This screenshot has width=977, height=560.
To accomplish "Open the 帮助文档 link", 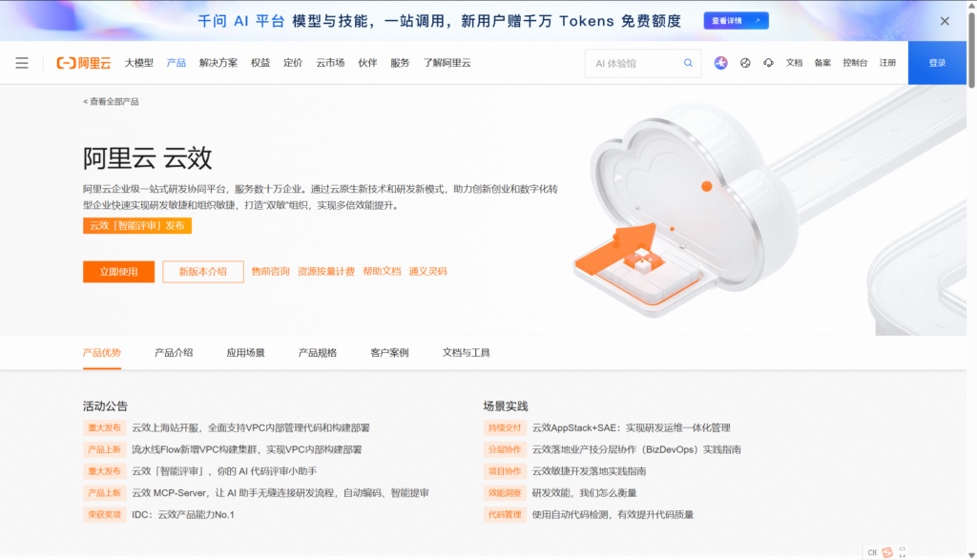I will click(x=382, y=272).
